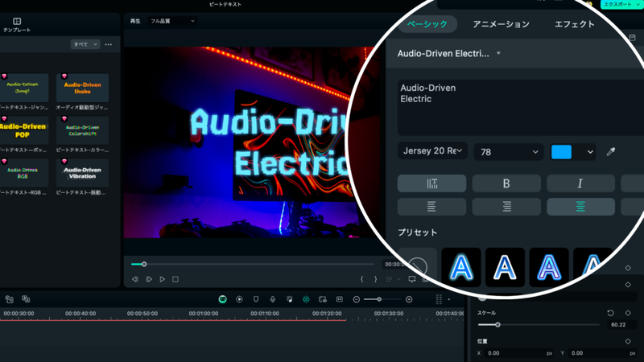644x362 pixels.
Task: Click the green AI assistant icon in timeline toolbar
Action: (x=223, y=299)
